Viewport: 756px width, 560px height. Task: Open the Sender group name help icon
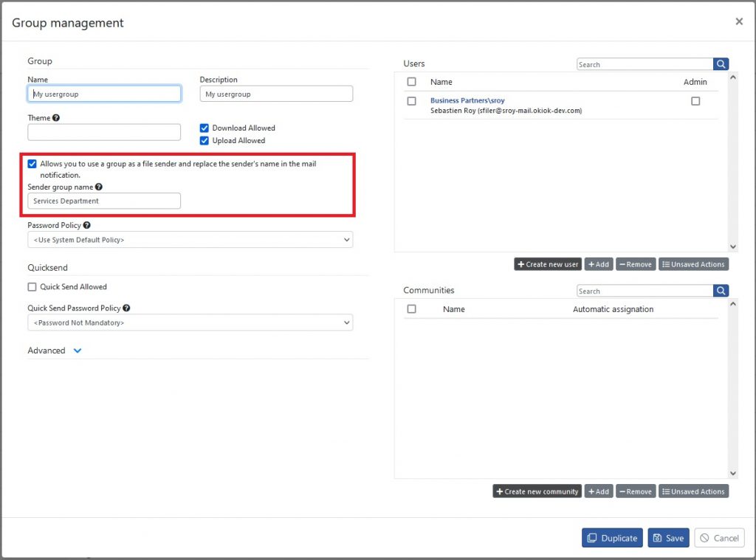99,187
